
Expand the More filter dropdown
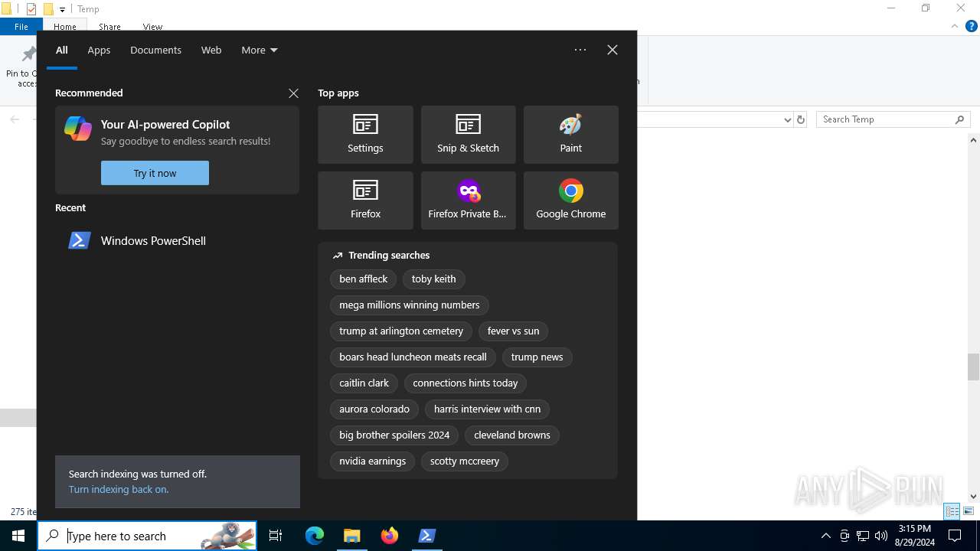click(260, 50)
